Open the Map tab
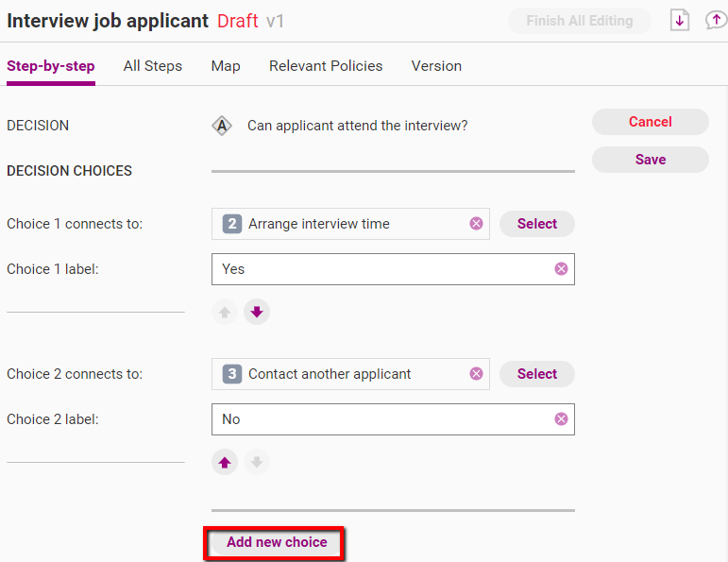This screenshot has height=562, width=728. [226, 66]
